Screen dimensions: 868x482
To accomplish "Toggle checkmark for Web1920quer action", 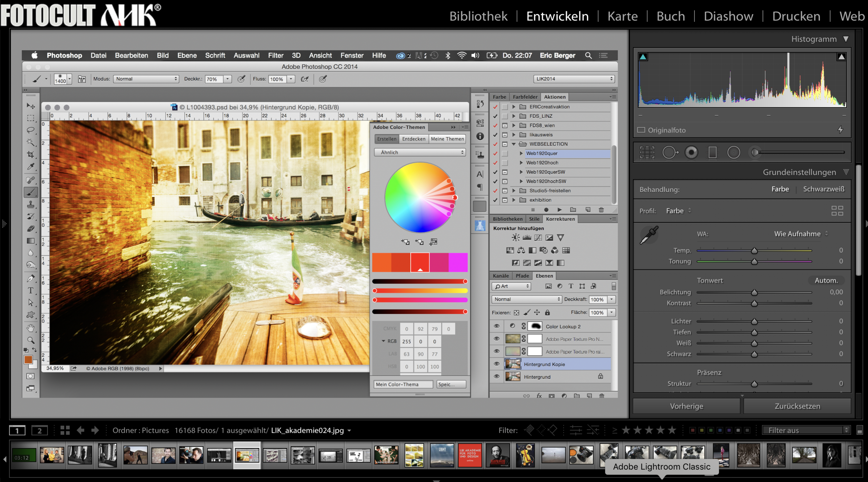I will [495, 153].
